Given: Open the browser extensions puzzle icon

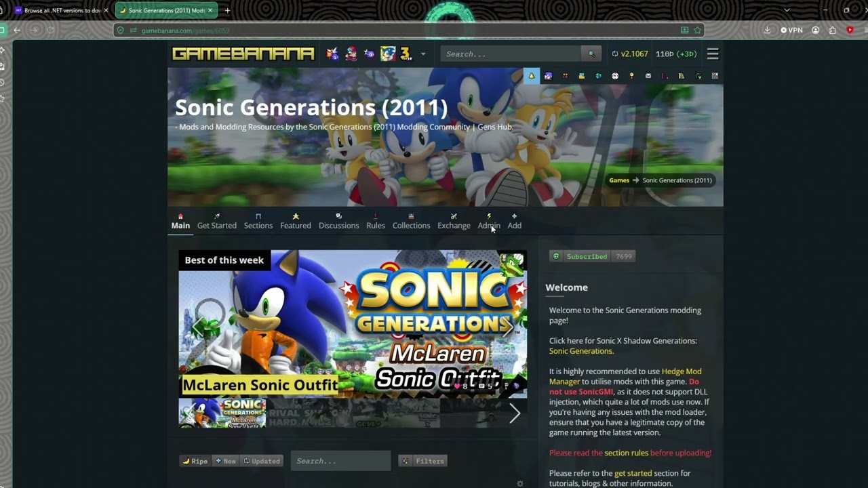Looking at the screenshot, I should click(x=833, y=30).
